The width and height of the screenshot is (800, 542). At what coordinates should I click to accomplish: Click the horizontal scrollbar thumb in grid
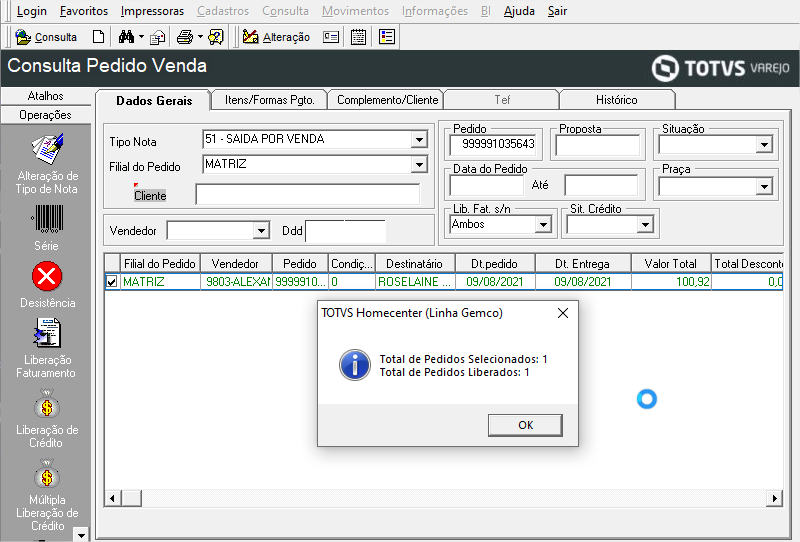[132, 498]
